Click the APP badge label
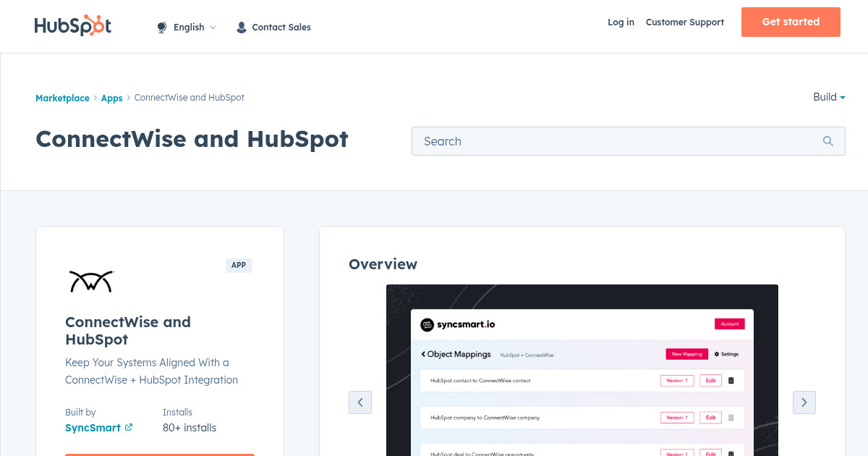 [239, 265]
